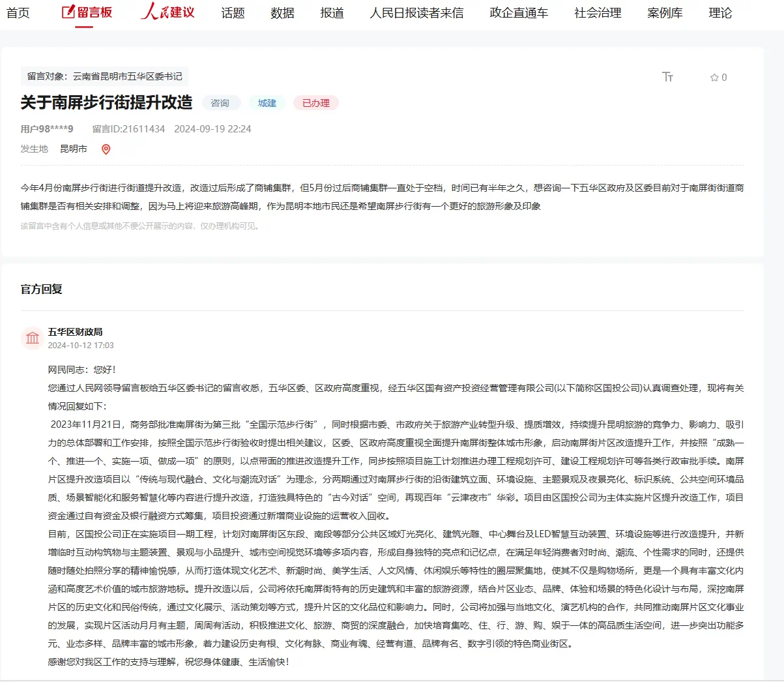Click the 留言对象 recipient label
784x682 pixels.
pos(104,76)
